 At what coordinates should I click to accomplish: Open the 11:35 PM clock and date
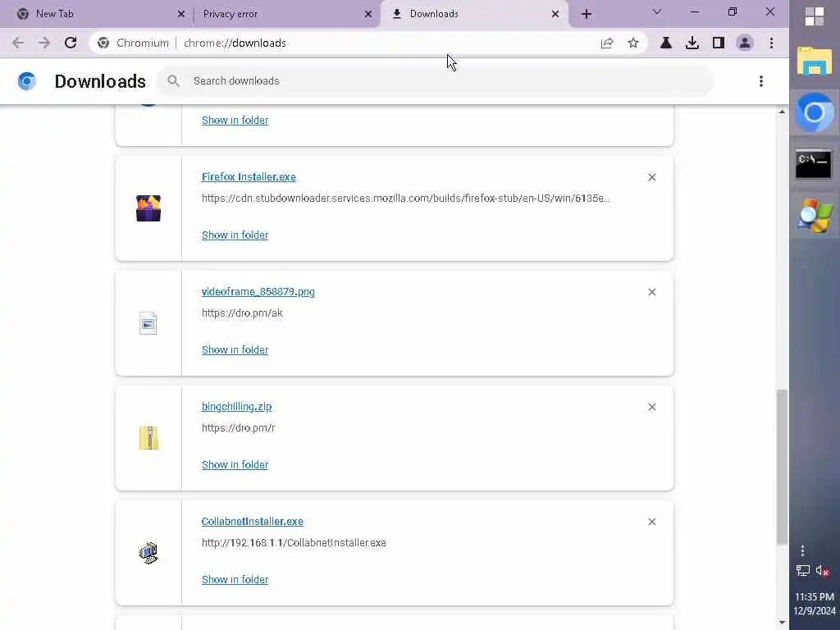pyautogui.click(x=815, y=603)
